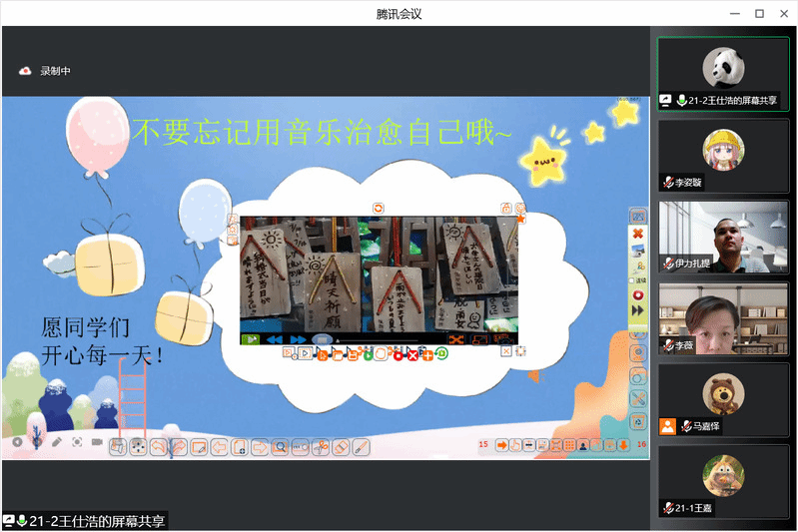Toggle the checkbox in the yellow side panel
This screenshot has width=798, height=532.
[631, 280]
